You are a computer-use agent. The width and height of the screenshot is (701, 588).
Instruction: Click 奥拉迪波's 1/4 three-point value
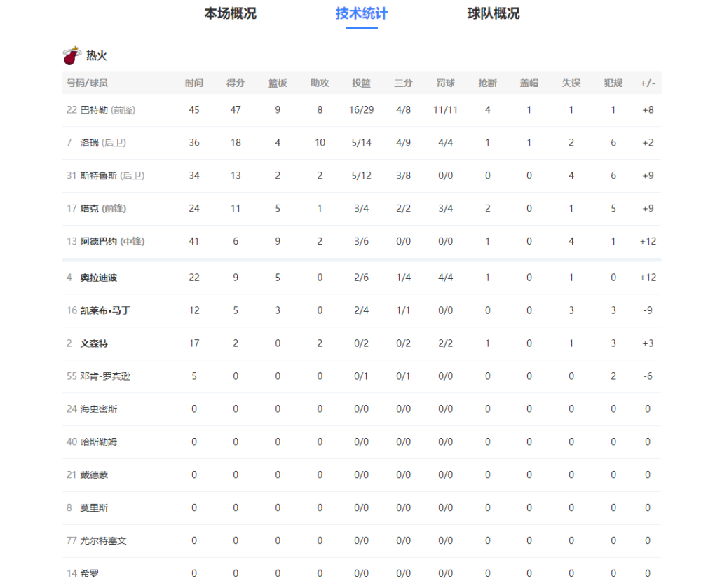(403, 278)
